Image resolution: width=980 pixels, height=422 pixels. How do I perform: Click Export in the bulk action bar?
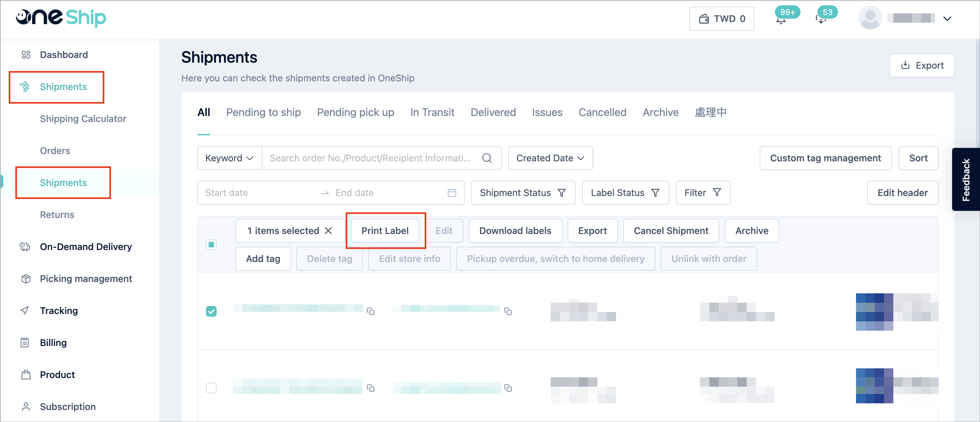(592, 231)
